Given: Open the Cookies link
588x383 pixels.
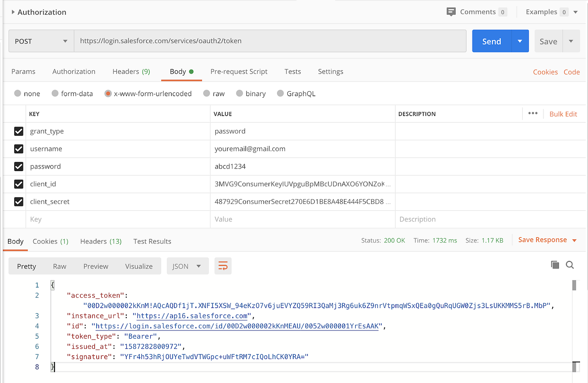Looking at the screenshot, I should [x=545, y=72].
